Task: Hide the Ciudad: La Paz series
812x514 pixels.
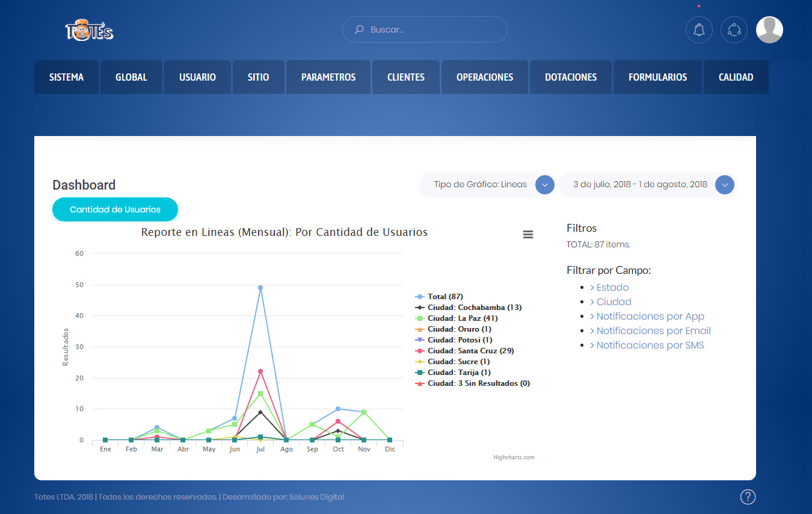Action: pos(462,318)
